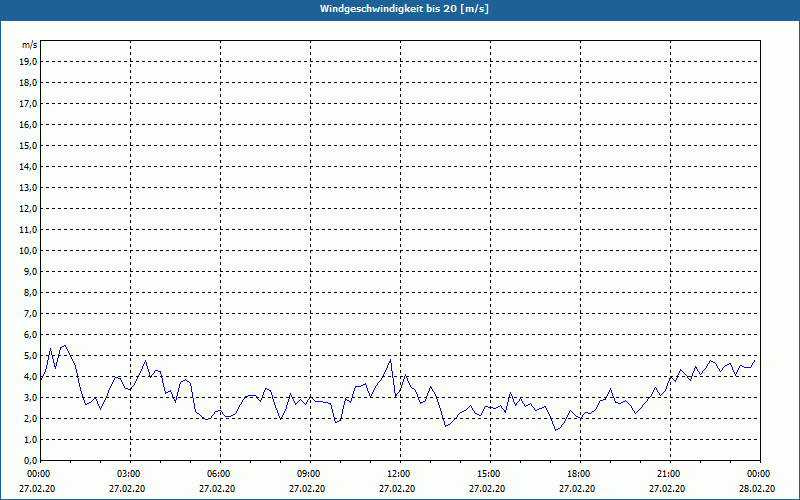
Task: Pick the '27.02.20' date beneath 06:00
Action: [217, 489]
